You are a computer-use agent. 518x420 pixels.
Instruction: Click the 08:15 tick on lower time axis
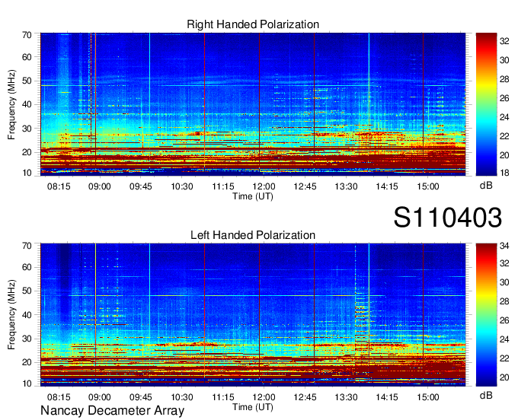tap(59, 397)
